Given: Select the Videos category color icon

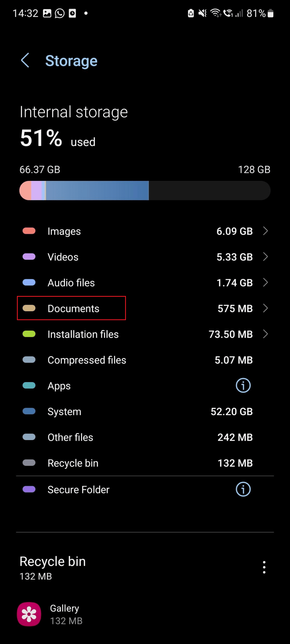Looking at the screenshot, I should point(29,257).
